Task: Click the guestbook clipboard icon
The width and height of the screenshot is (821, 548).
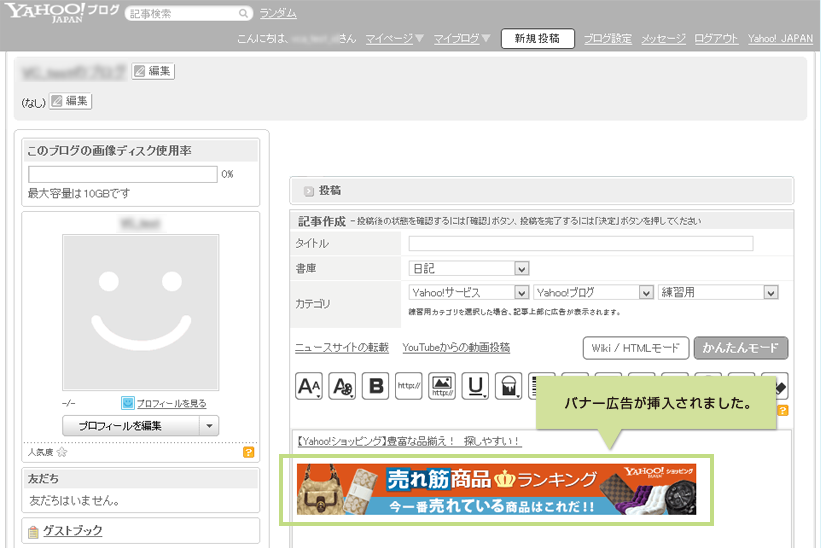Action: coord(33,532)
